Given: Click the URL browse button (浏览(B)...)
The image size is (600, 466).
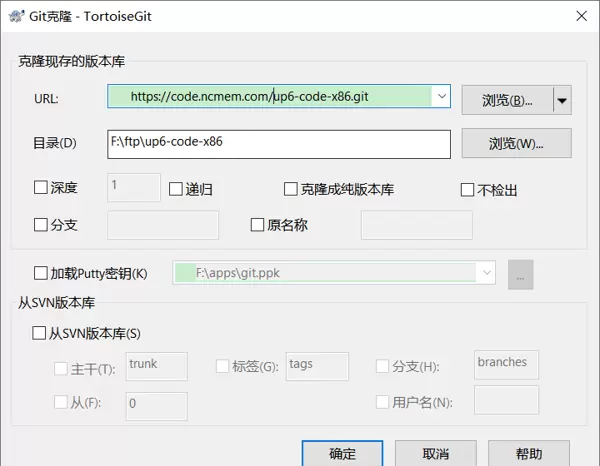Looking at the screenshot, I should (x=506, y=100).
